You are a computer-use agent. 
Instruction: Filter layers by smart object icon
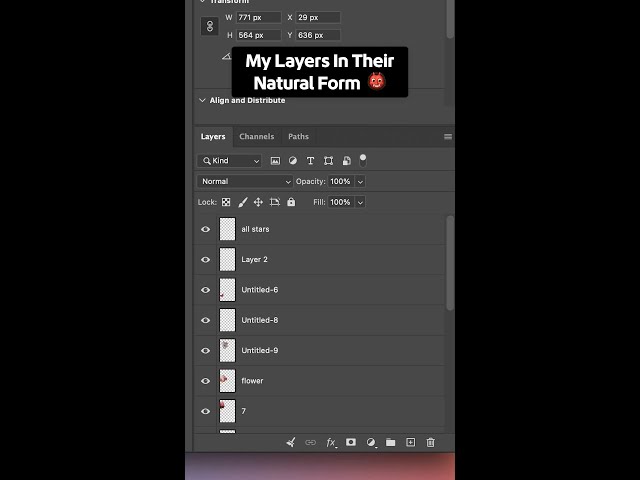coord(347,161)
